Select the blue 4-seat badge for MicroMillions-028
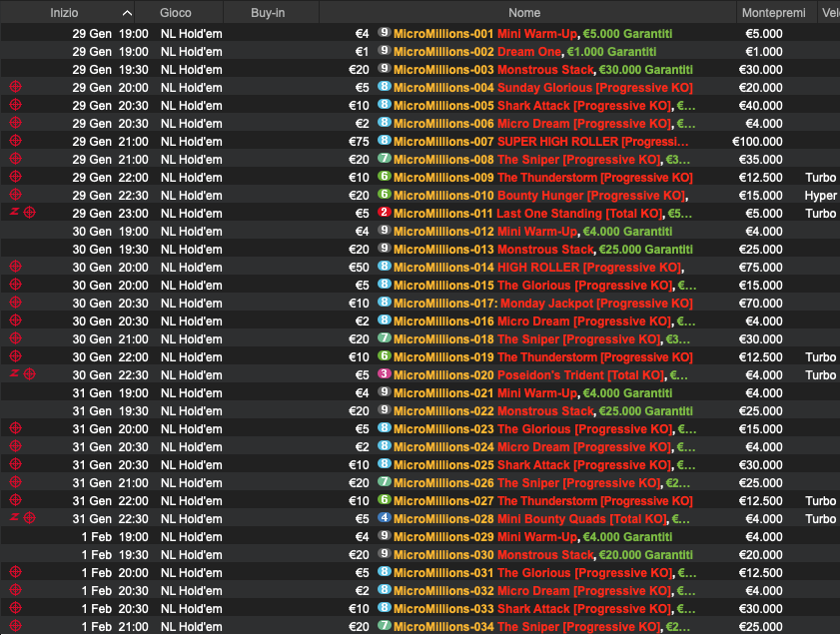The width and height of the screenshot is (840, 635). tap(384, 518)
